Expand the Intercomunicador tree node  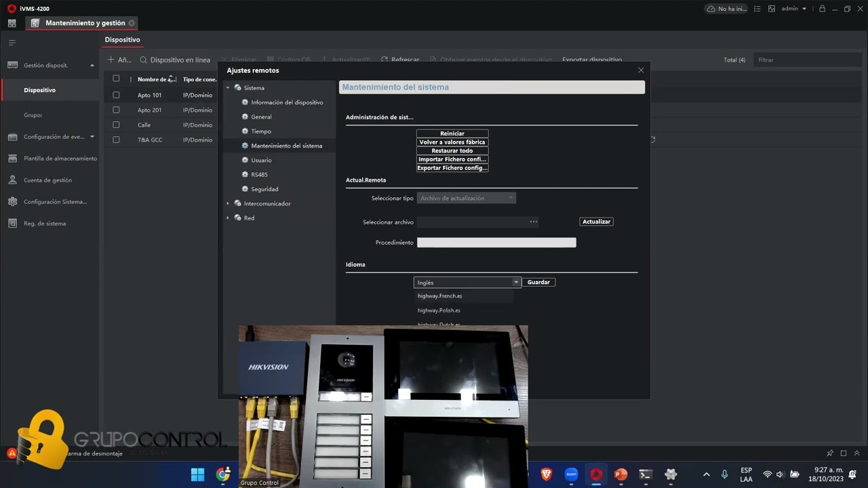coord(228,203)
